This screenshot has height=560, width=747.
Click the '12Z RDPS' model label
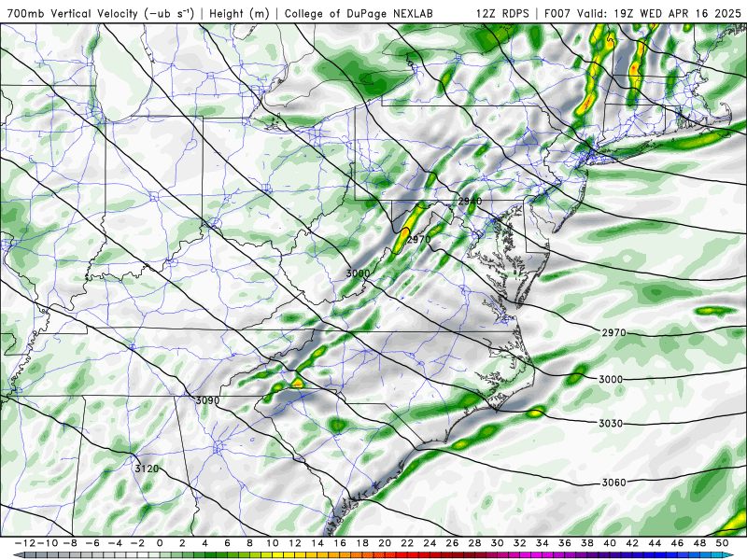click(x=502, y=14)
